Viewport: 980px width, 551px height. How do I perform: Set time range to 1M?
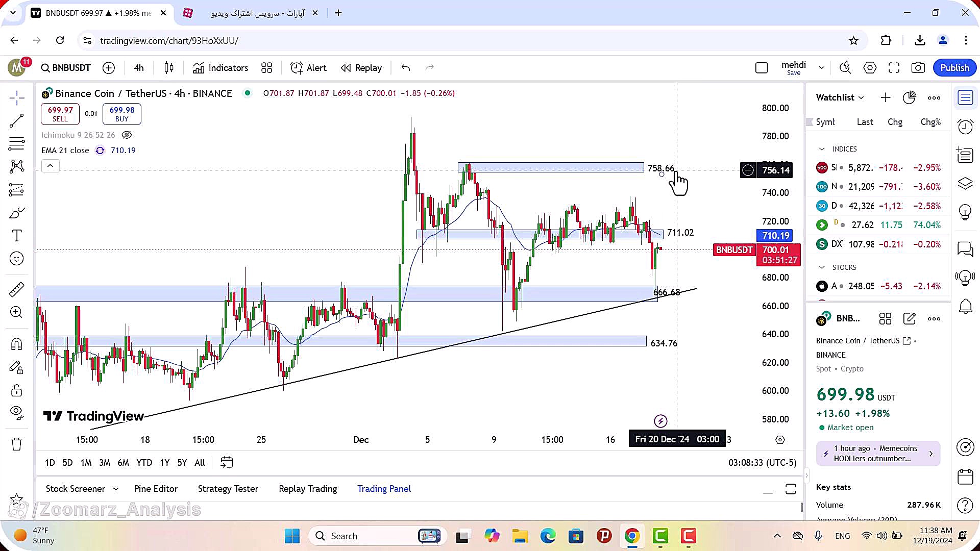86,463
